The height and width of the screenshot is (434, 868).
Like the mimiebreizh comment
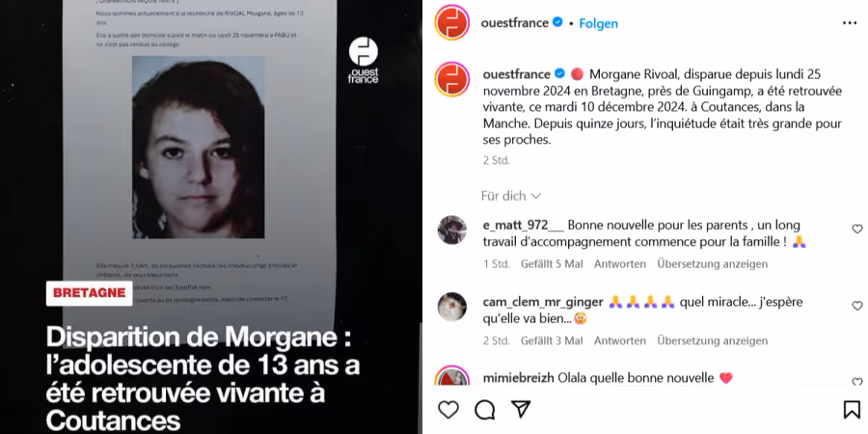coord(857,382)
